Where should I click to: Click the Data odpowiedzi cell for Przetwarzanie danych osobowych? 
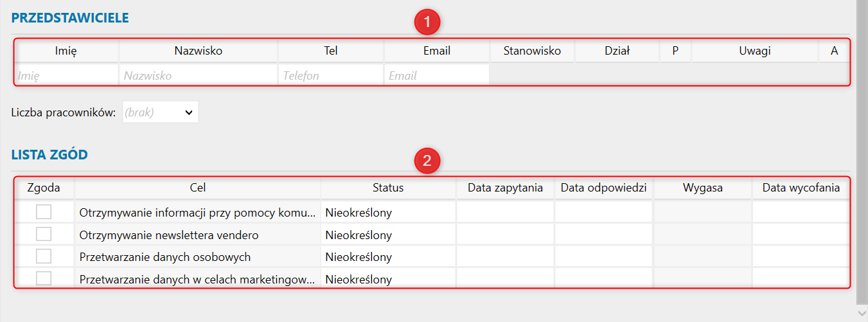click(603, 256)
